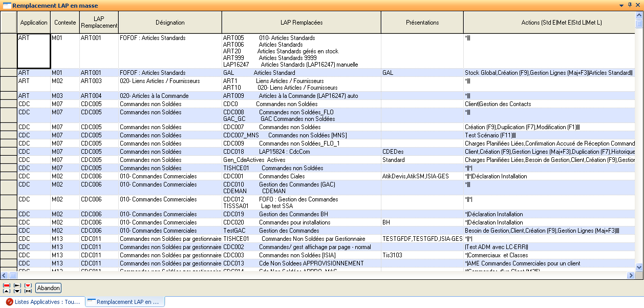Click the black down-arrow icon in bottom toolbar
This screenshot has height=308, width=644.
[x=17, y=291]
